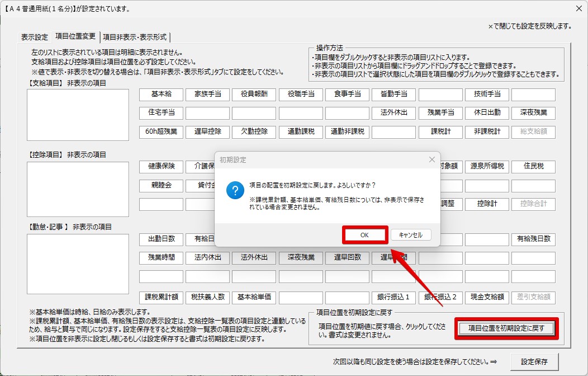Click the blue question mark icon

(235, 190)
